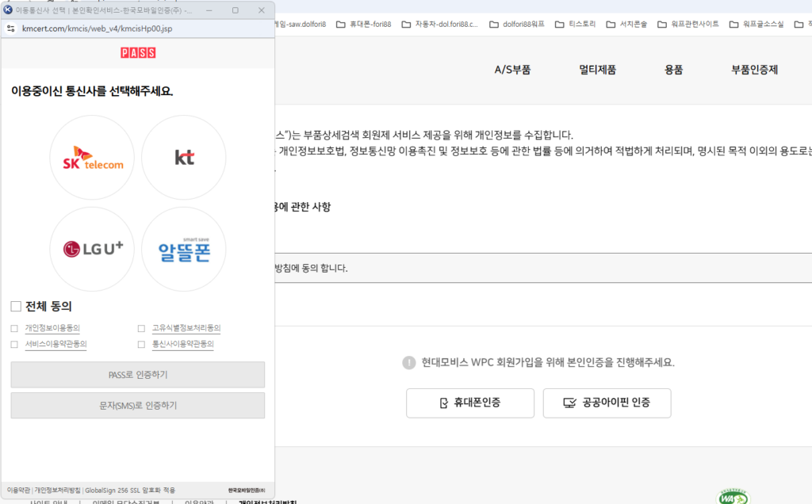Pick the 알뜰폰 (budget phone) carrier icon
Screen dimensions: 812x504
(x=183, y=248)
